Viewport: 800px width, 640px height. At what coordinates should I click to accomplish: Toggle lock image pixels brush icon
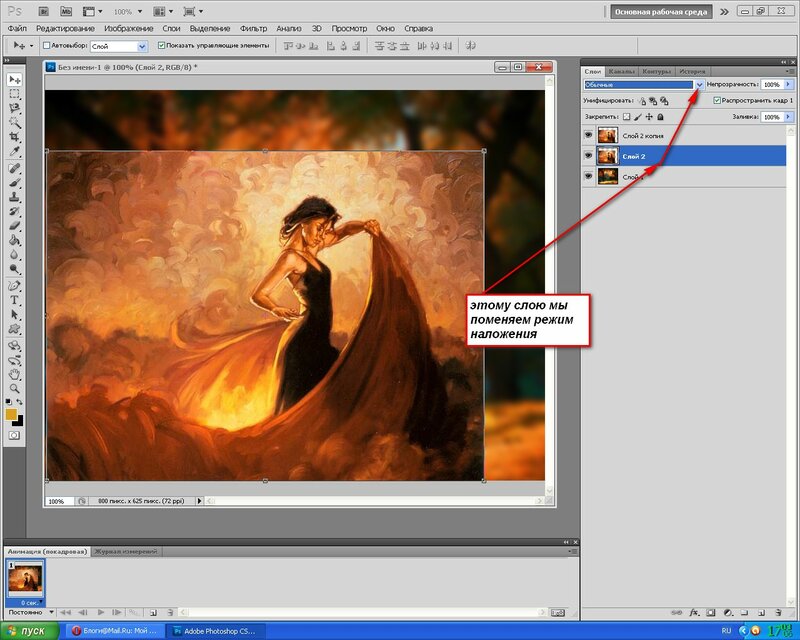[x=638, y=117]
